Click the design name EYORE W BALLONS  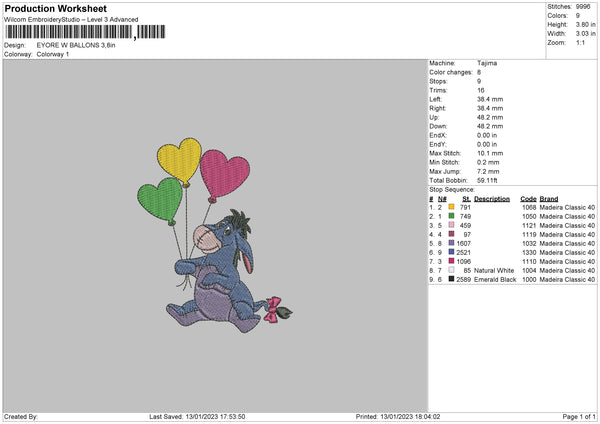click(77, 45)
